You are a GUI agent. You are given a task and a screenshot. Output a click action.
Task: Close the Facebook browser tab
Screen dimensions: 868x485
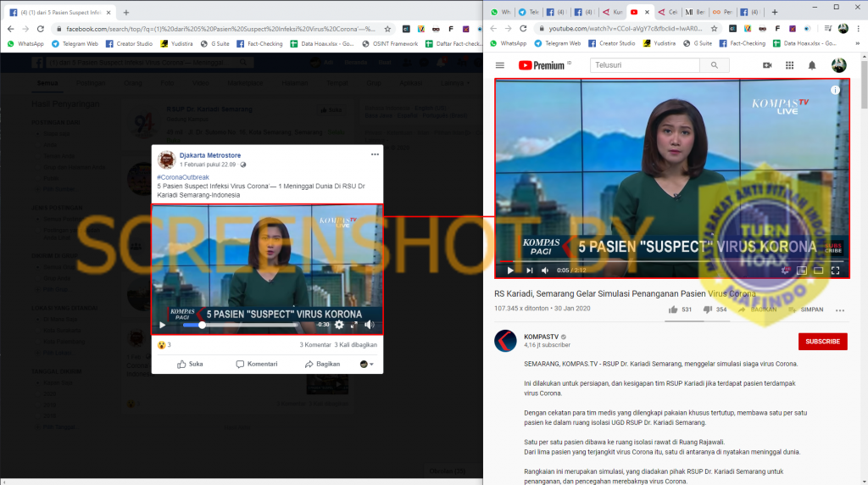108,12
